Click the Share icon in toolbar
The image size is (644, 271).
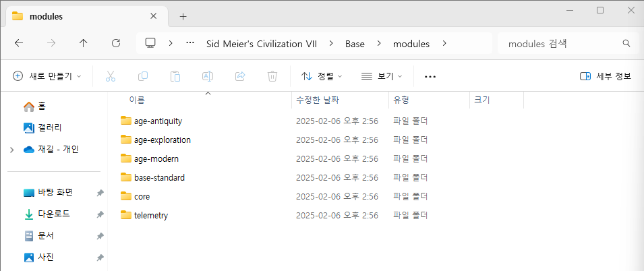point(240,76)
